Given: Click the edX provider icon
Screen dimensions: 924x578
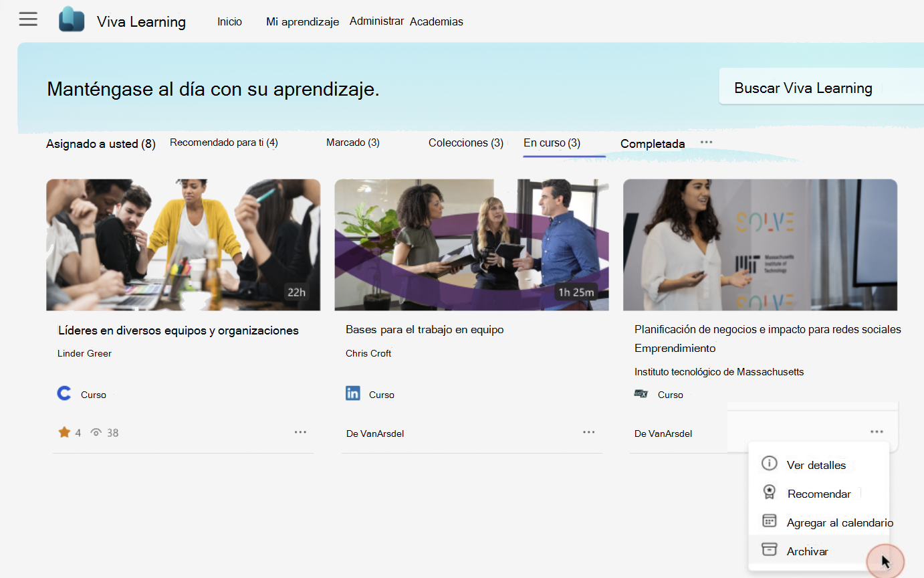Looking at the screenshot, I should (641, 394).
